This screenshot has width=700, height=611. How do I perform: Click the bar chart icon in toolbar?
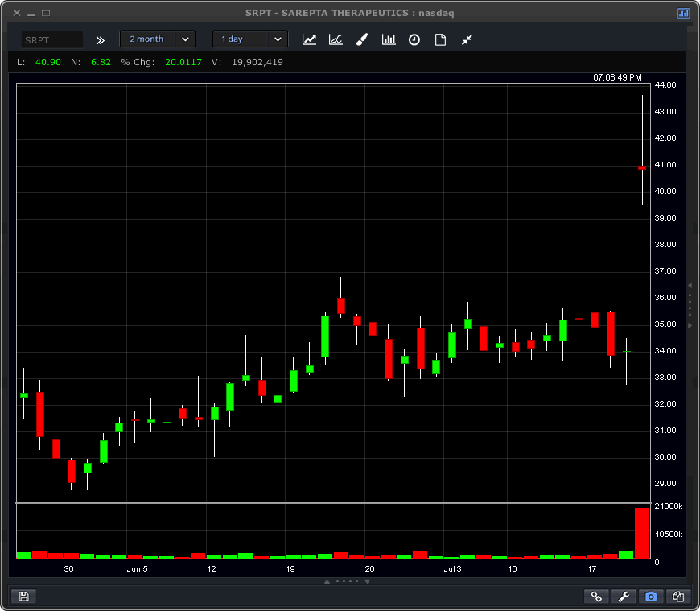(389, 39)
